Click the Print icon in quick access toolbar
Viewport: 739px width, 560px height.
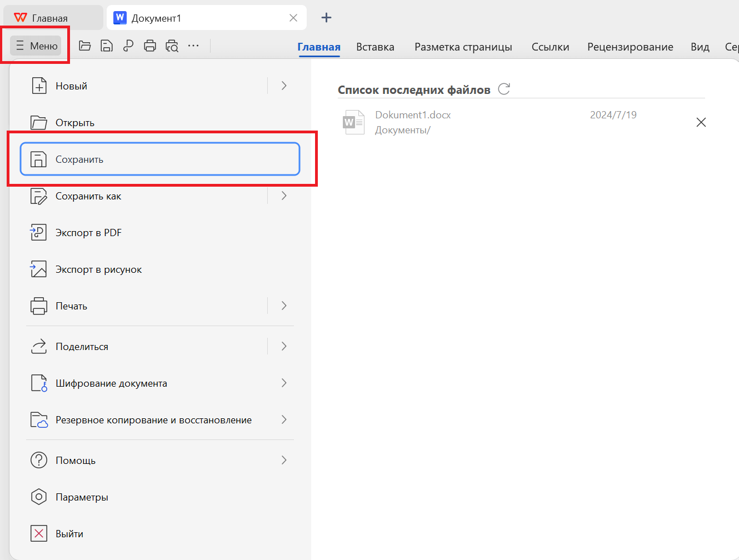click(x=150, y=46)
